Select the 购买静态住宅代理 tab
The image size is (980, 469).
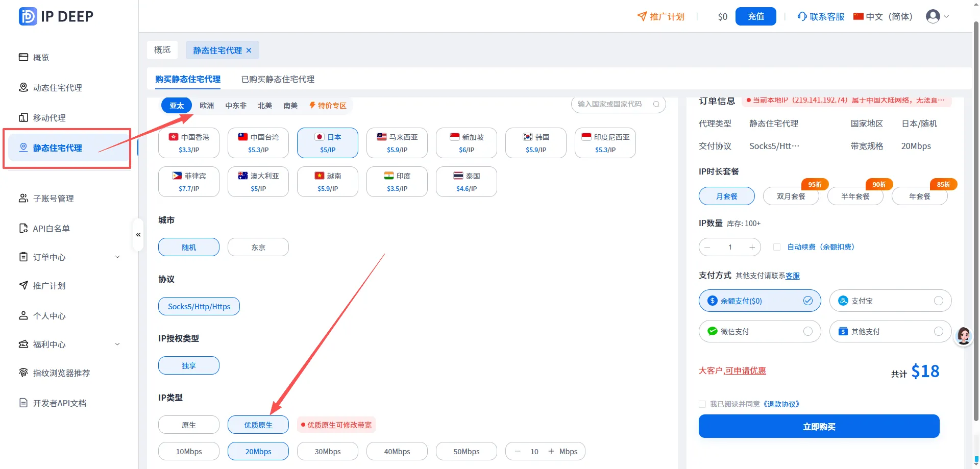(188, 79)
